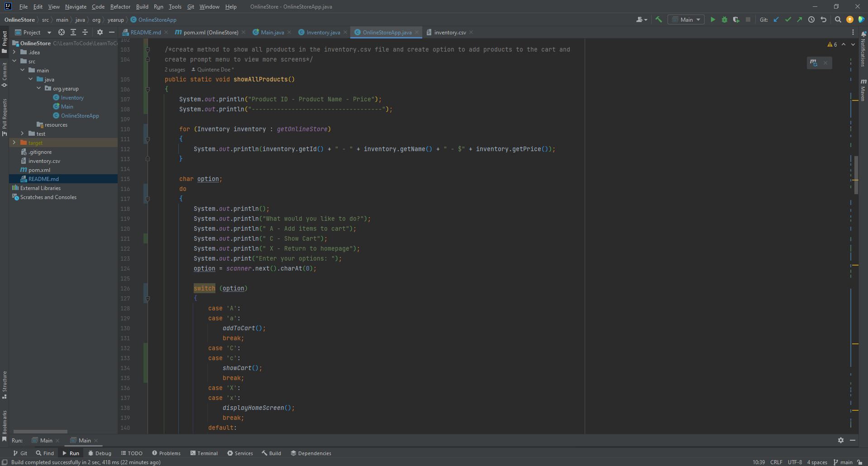
Task: Show 2 usages of showAllProducts
Action: click(x=175, y=70)
